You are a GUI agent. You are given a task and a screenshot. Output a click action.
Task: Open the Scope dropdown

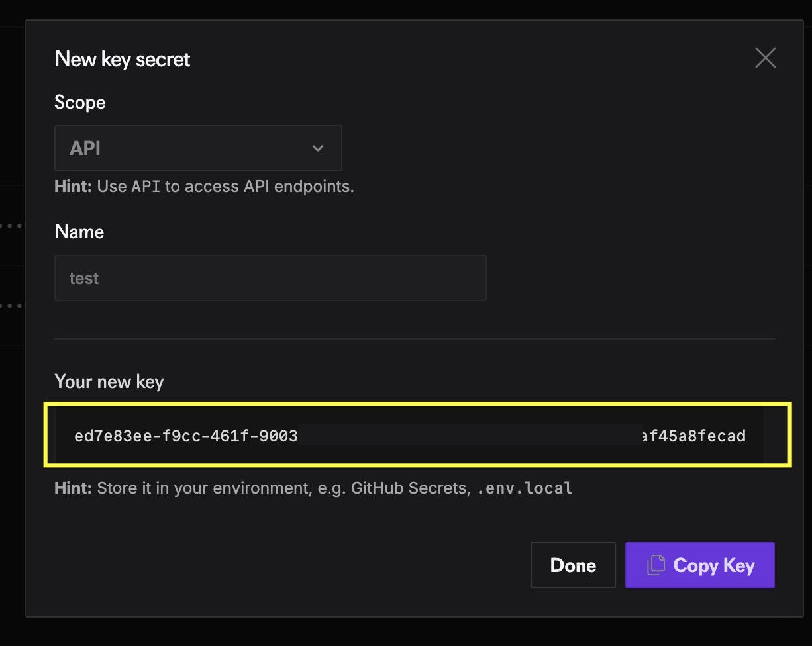(198, 148)
